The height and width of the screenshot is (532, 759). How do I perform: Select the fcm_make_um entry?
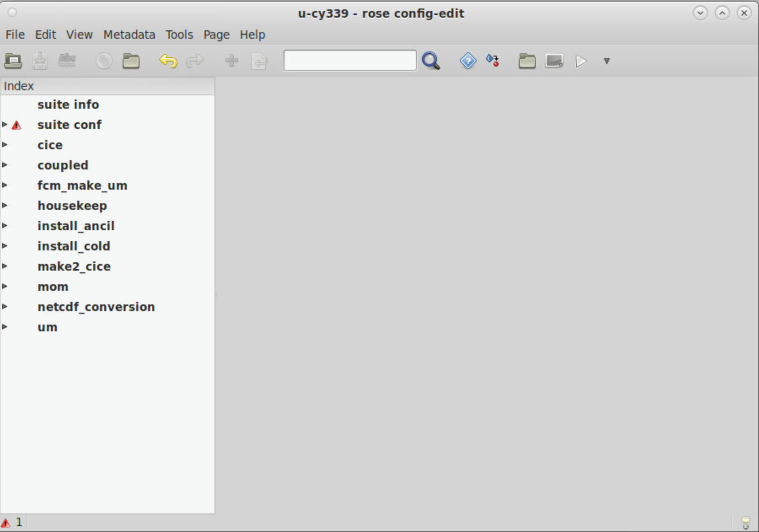pyautogui.click(x=82, y=185)
